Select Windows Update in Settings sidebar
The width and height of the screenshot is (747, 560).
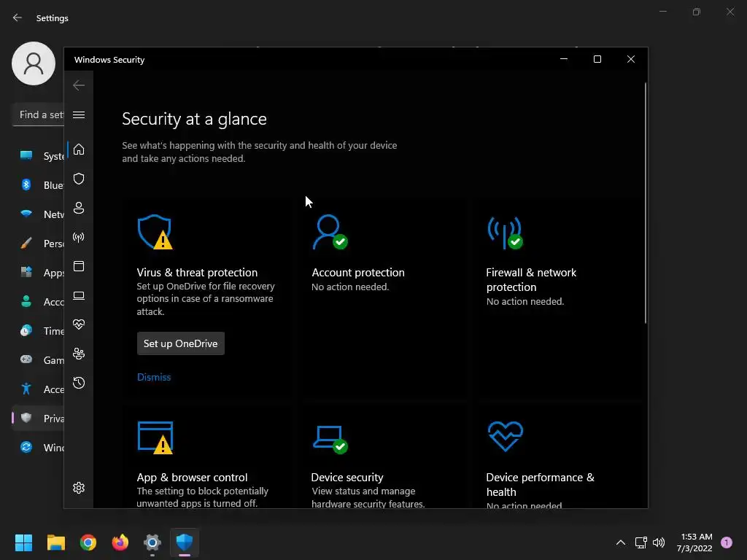coord(38,447)
